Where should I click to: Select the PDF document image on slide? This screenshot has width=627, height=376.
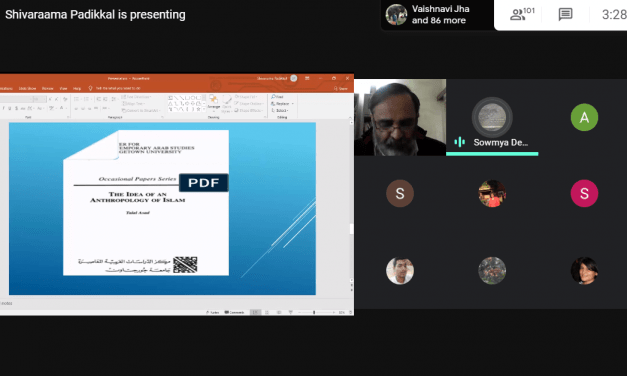(146, 203)
